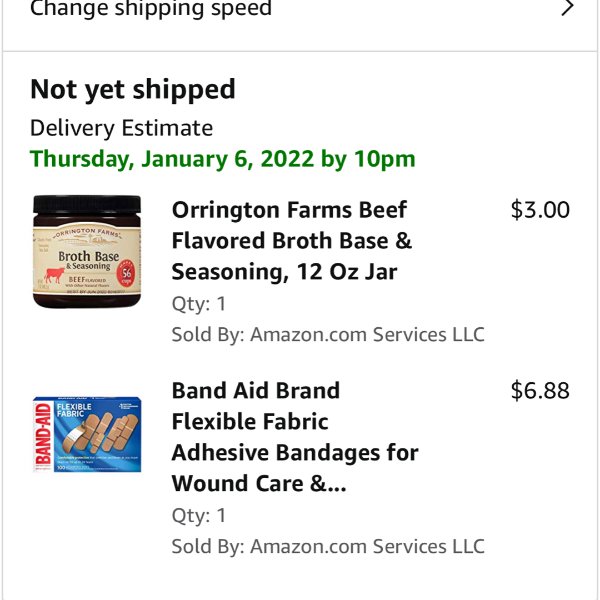This screenshot has height=600, width=600.
Task: Click Sold By Amazon.com under Orrington Farms item
Action: tap(328, 334)
